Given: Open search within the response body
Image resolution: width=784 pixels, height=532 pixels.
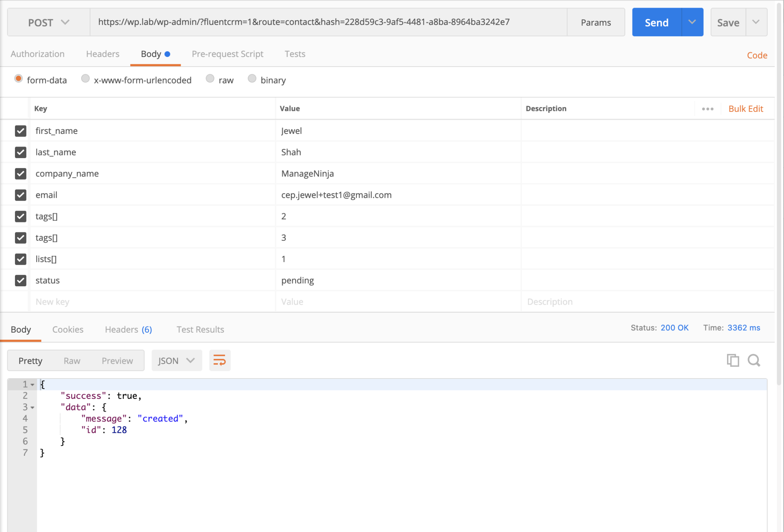Looking at the screenshot, I should (754, 360).
